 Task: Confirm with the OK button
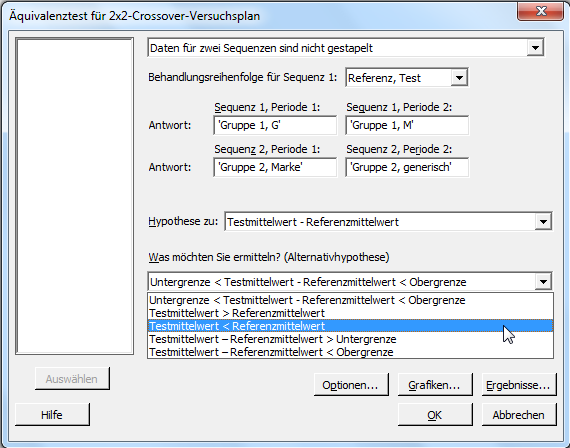point(435,415)
